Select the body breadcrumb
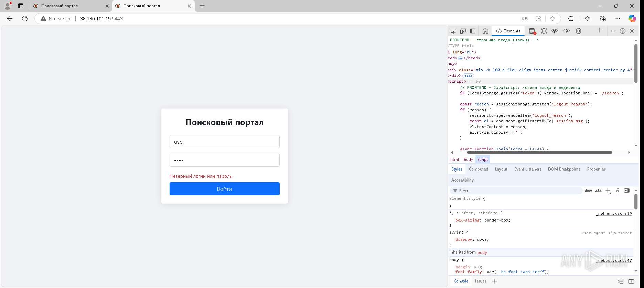644x288 pixels. click(468, 160)
